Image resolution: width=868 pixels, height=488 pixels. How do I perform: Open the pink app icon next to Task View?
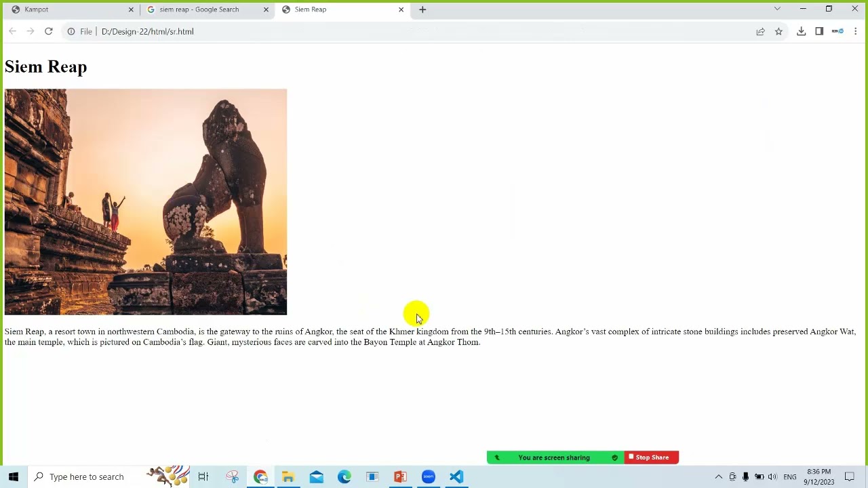coord(233,476)
